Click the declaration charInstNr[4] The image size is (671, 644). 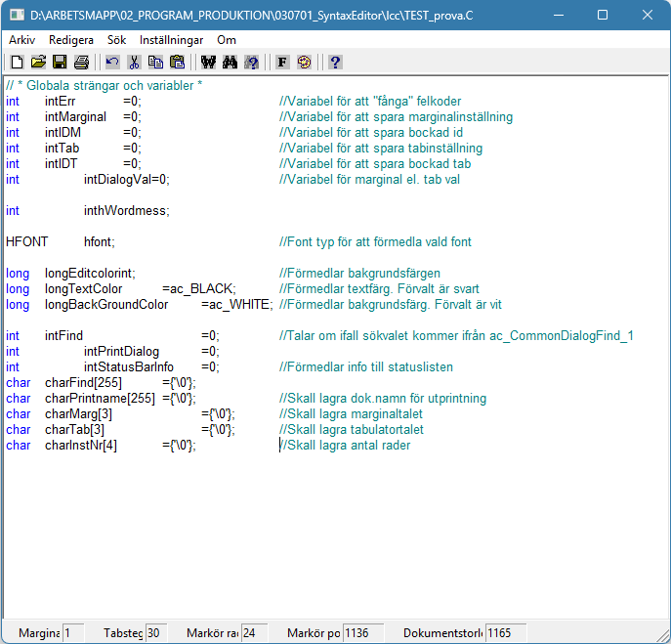point(81,446)
